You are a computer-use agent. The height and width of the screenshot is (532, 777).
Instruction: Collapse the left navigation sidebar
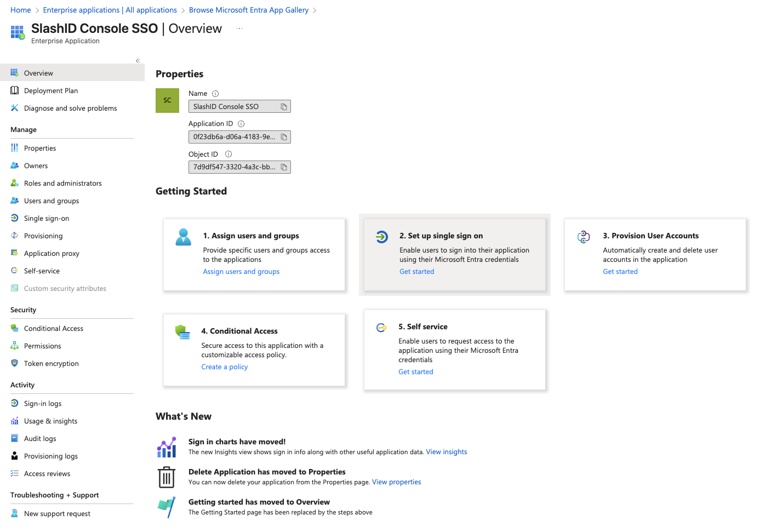pos(138,61)
